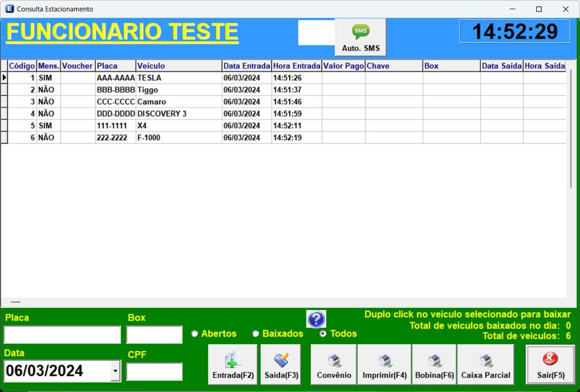Open the Data date dropdown
Image resolution: width=580 pixels, height=392 pixels.
coord(116,371)
